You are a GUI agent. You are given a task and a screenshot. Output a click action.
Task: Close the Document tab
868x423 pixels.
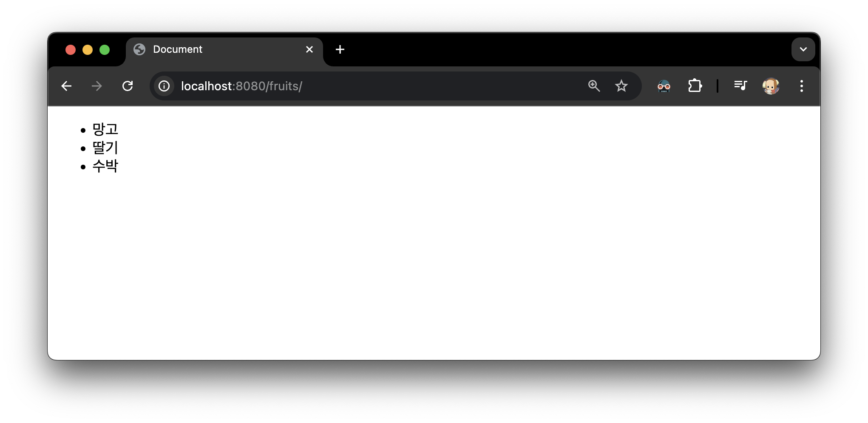tap(309, 49)
